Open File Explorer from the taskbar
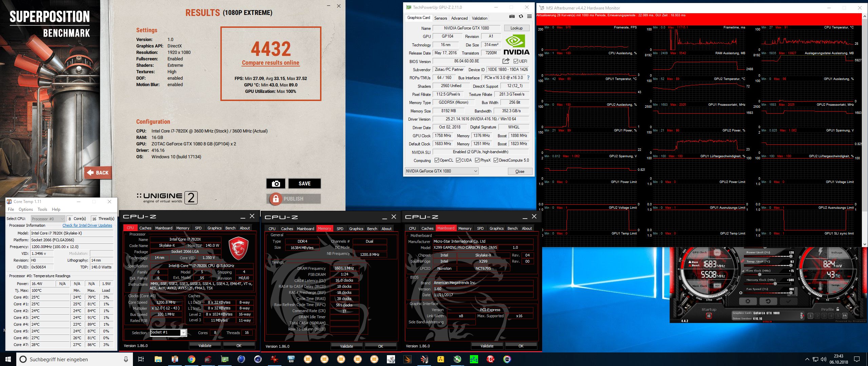This screenshot has height=366, width=868. (x=158, y=359)
